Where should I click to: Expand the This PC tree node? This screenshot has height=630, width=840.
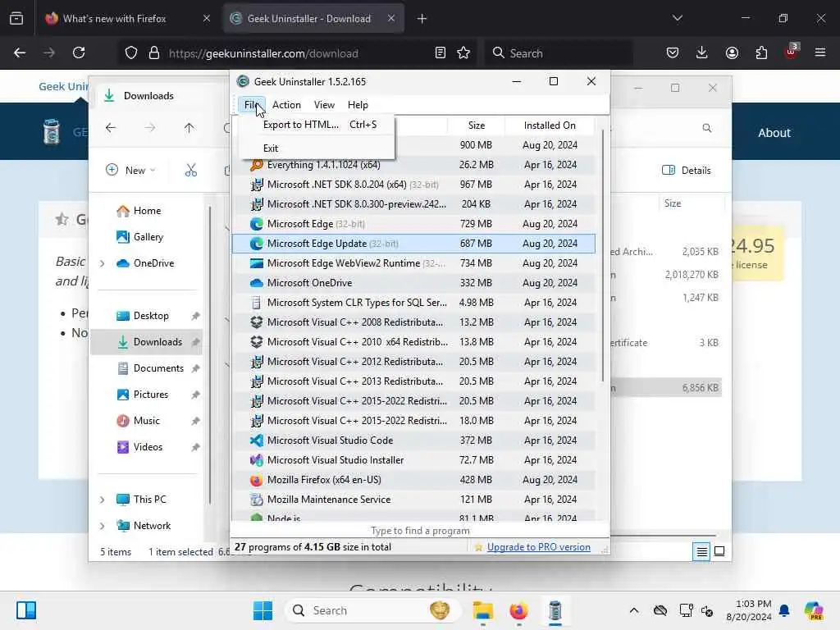pos(103,500)
